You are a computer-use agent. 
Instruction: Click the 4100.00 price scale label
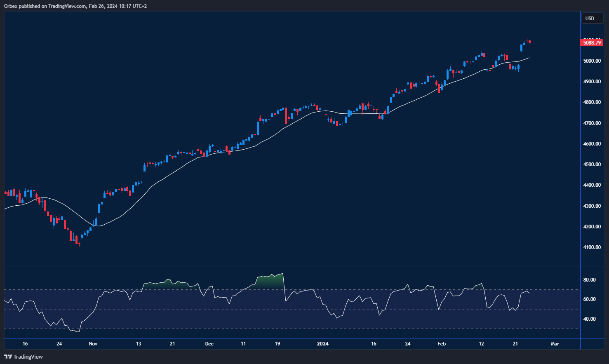tap(593, 247)
